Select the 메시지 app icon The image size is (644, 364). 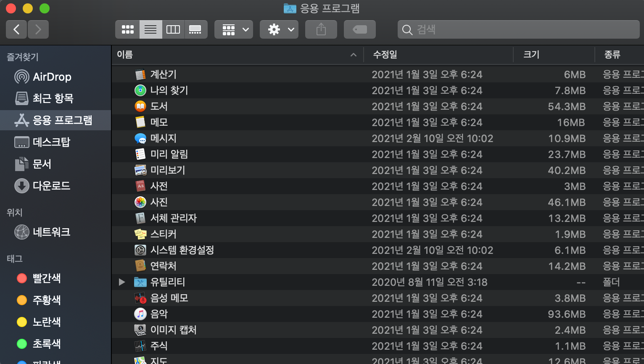[x=140, y=138]
